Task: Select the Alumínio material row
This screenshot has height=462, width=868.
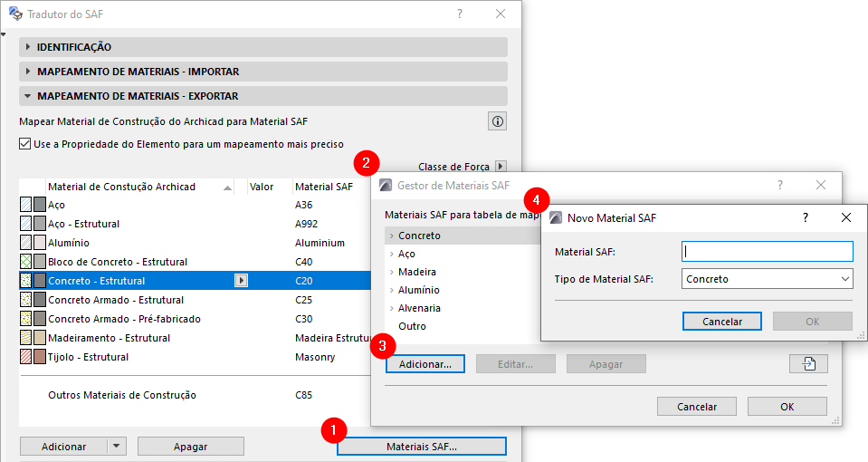Action: pos(195,243)
